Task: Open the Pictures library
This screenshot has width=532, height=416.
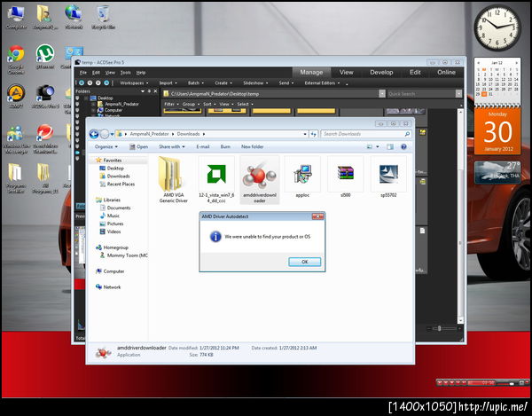Action: (x=112, y=224)
